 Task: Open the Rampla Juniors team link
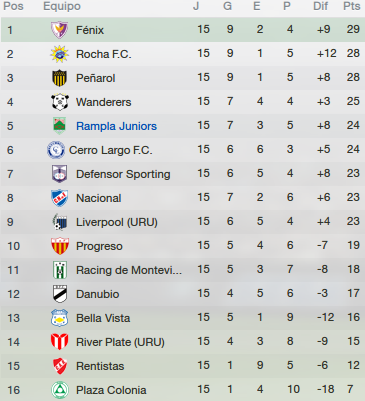(x=116, y=126)
